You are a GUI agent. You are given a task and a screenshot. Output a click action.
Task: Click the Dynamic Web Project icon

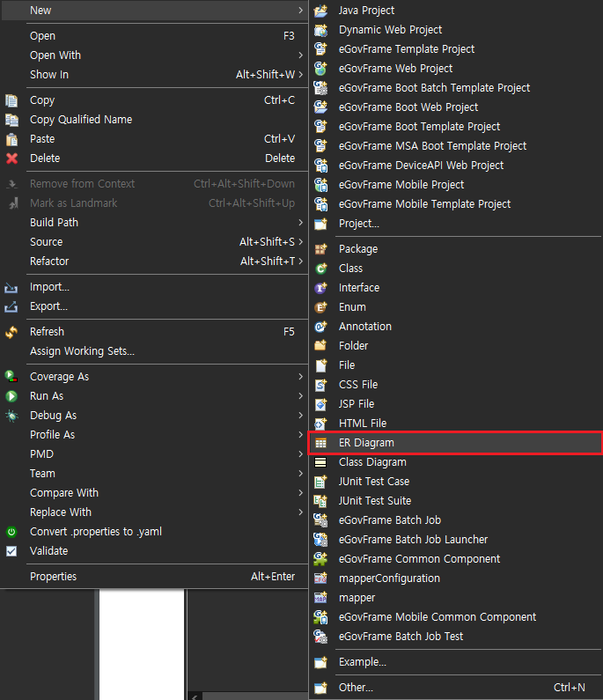(x=320, y=30)
